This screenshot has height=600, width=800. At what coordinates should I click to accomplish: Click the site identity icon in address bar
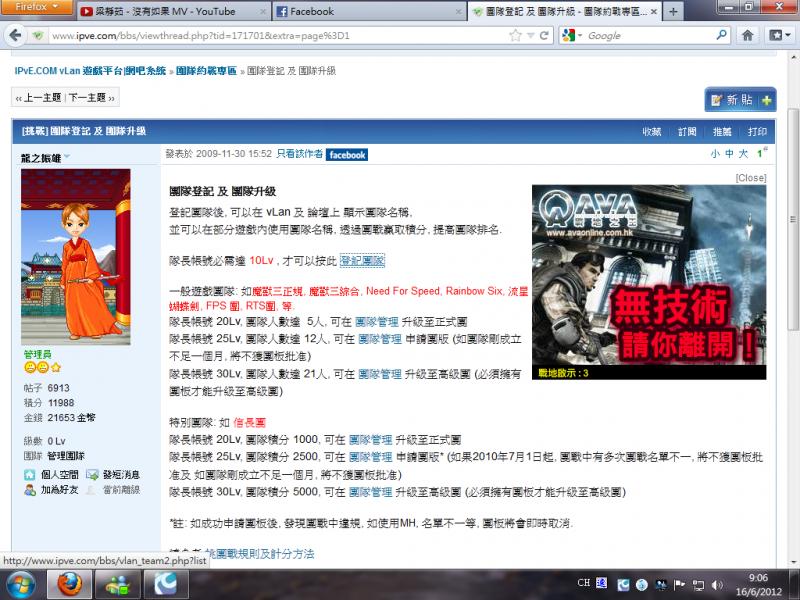click(38, 36)
